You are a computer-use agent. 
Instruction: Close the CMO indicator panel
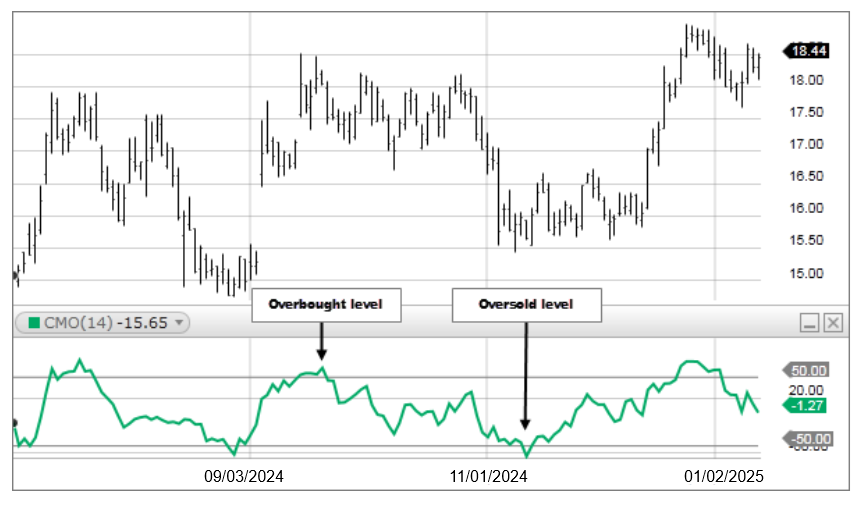click(833, 322)
